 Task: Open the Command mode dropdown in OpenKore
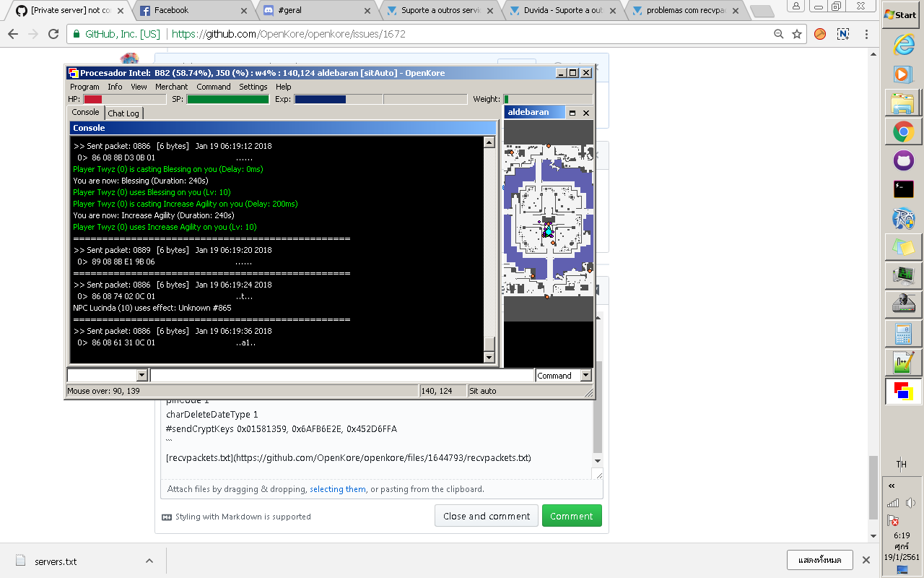click(x=563, y=375)
